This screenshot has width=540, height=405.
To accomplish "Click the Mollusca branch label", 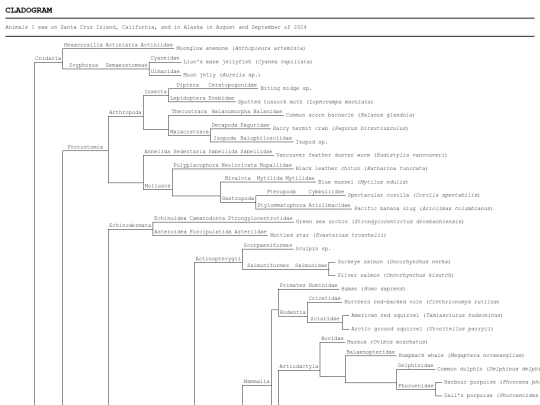I will (x=157, y=186).
